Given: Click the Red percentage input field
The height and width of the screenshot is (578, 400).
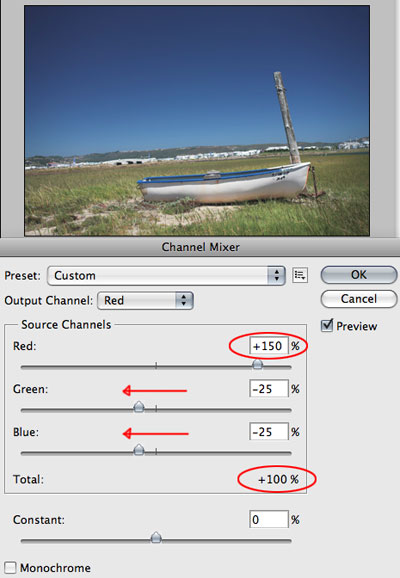Looking at the screenshot, I should pos(269,346).
